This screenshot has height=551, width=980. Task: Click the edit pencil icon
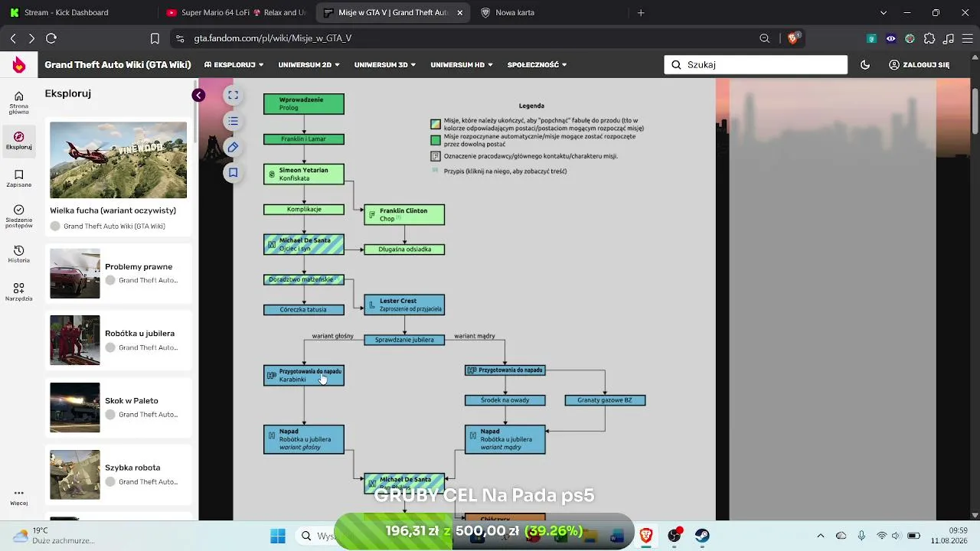(x=234, y=147)
